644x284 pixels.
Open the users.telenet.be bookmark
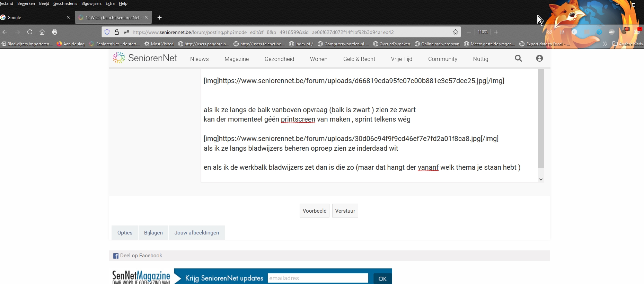coord(259,44)
